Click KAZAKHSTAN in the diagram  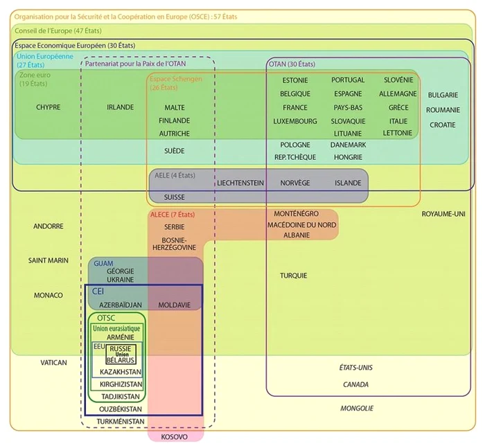coord(121,372)
